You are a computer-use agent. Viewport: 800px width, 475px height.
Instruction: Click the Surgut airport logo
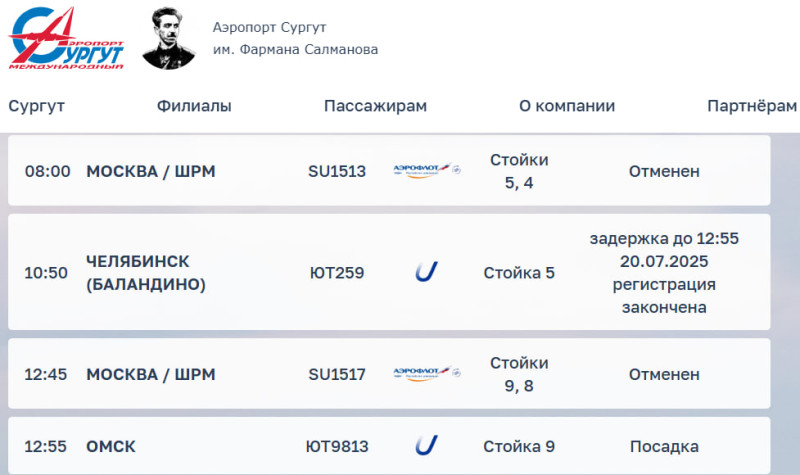[66, 38]
